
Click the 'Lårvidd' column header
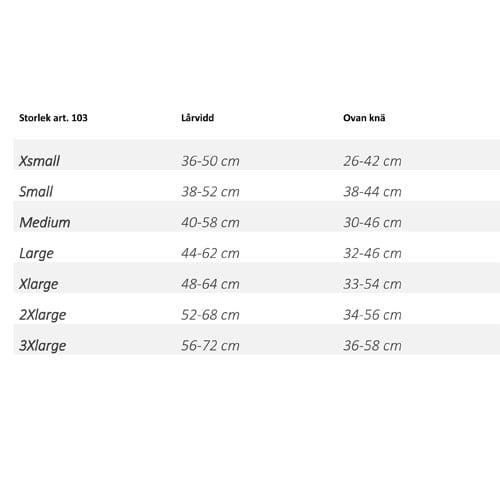[198, 118]
